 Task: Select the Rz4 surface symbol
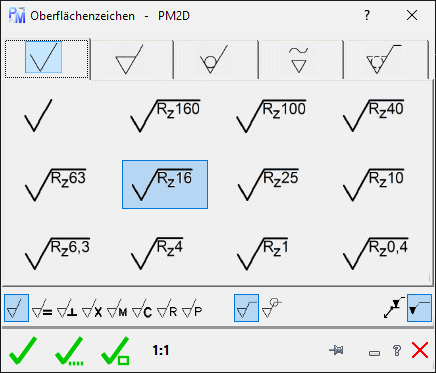(157, 253)
